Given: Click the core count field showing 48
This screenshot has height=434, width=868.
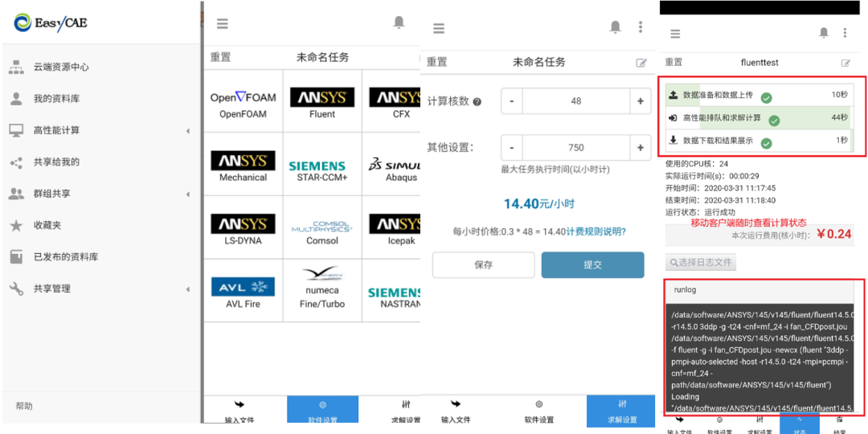Looking at the screenshot, I should pyautogui.click(x=576, y=101).
